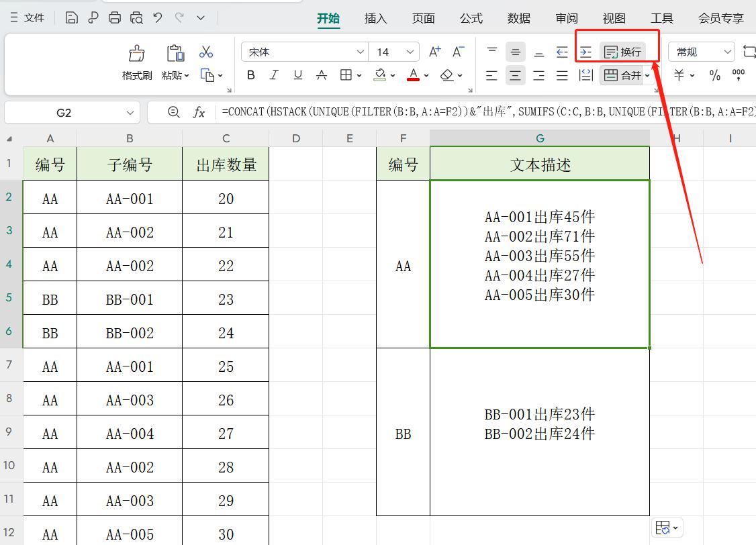Switch to the 公式 tab

pos(471,18)
